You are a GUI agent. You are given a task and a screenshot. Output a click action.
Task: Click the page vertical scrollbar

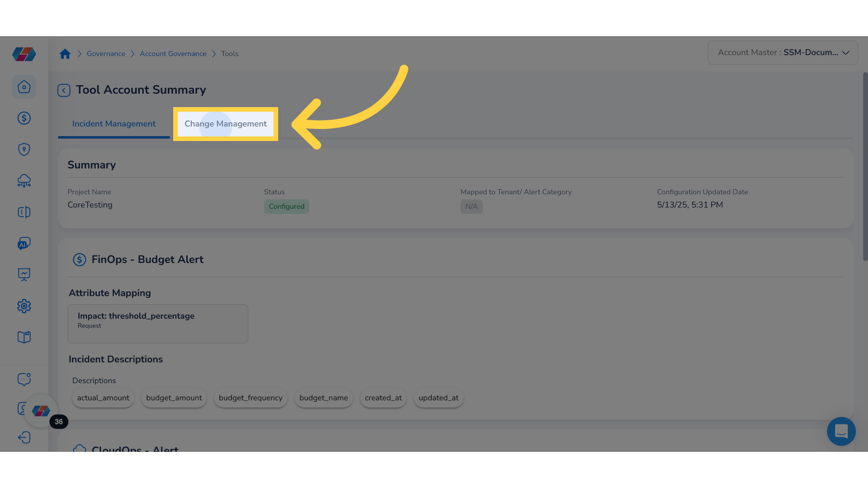pyautogui.click(x=865, y=166)
